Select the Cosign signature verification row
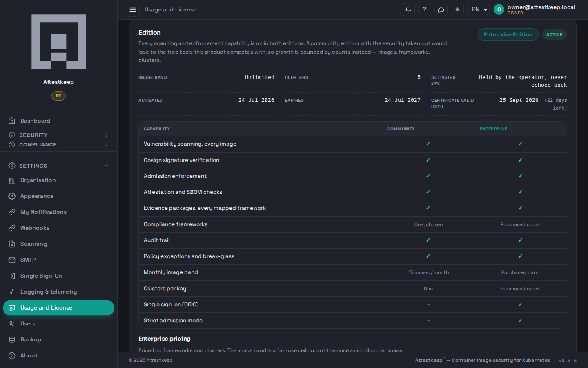 pyautogui.click(x=352, y=160)
